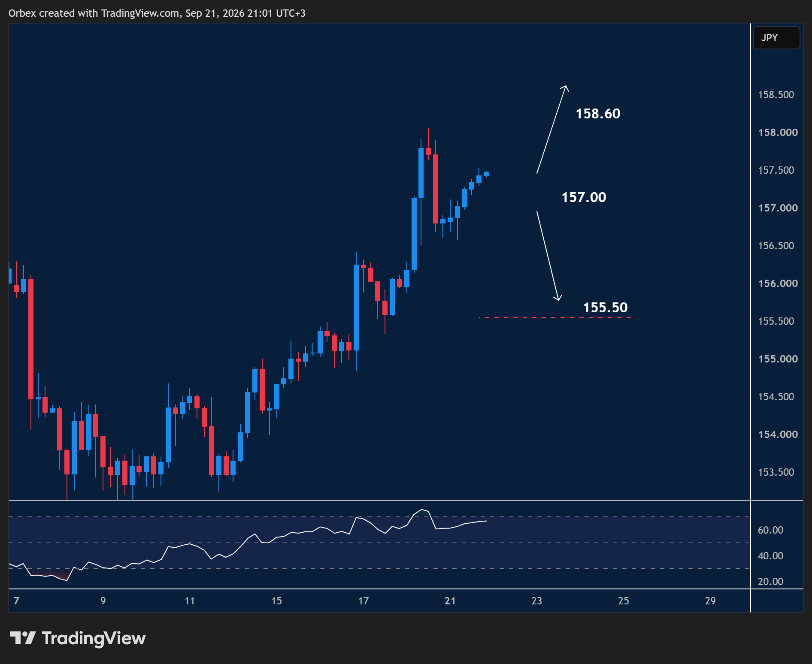Click the 158.500 price axis value

[x=776, y=95]
